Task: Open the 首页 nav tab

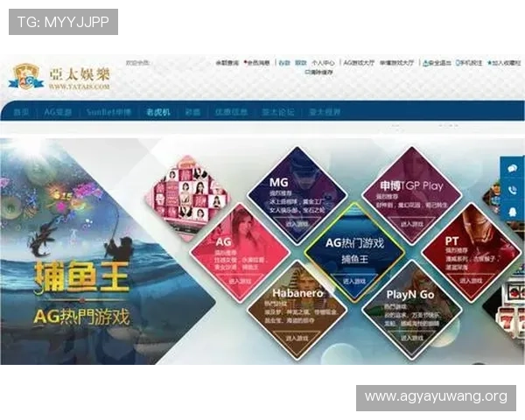Action: (x=21, y=112)
